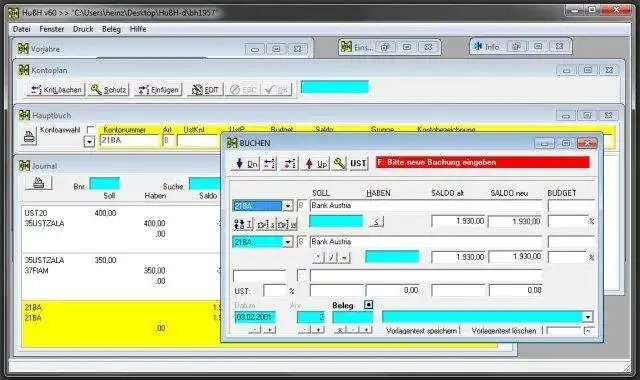Click the copy 'w' icon below first account
Viewport: 640px width, 380px height.
pos(287,224)
